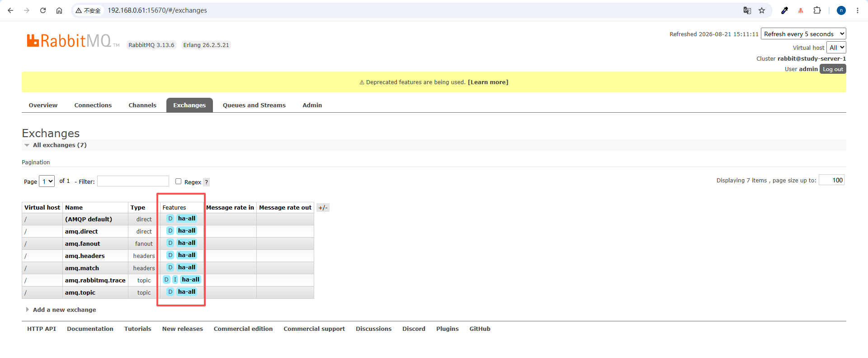Go back with the browser back arrow
The height and width of the screenshot is (358, 868).
coord(10,10)
